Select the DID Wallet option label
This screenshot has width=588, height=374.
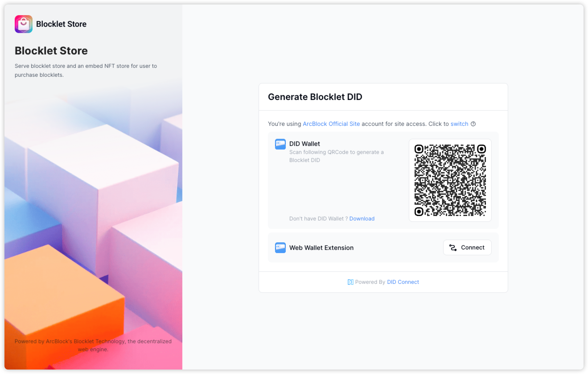coord(304,144)
